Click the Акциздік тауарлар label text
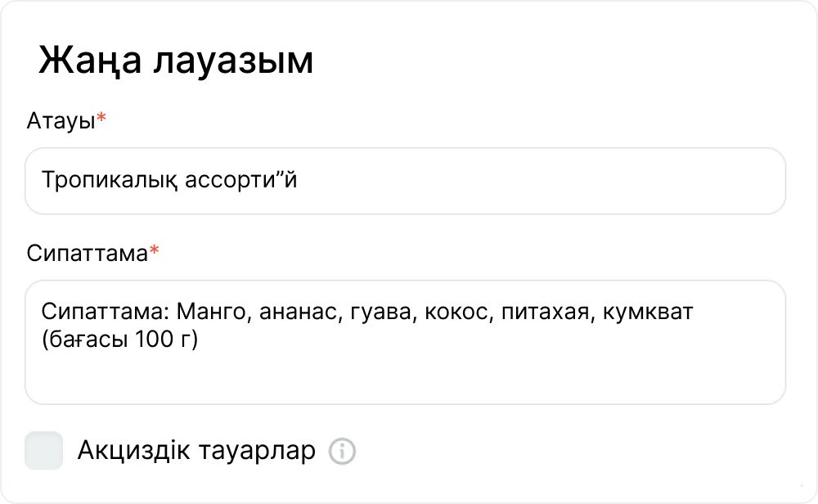Screen dimensions: 818x504 click(196, 451)
